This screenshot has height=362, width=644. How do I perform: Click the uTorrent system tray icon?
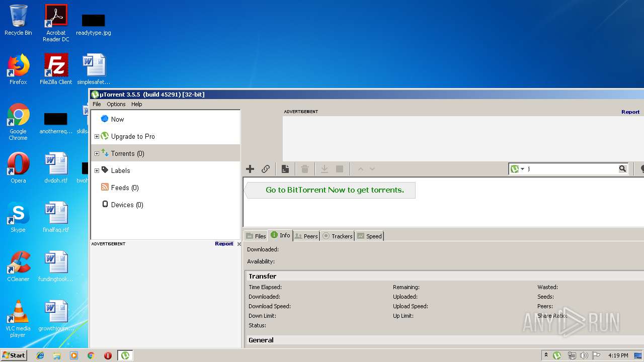coord(557,355)
